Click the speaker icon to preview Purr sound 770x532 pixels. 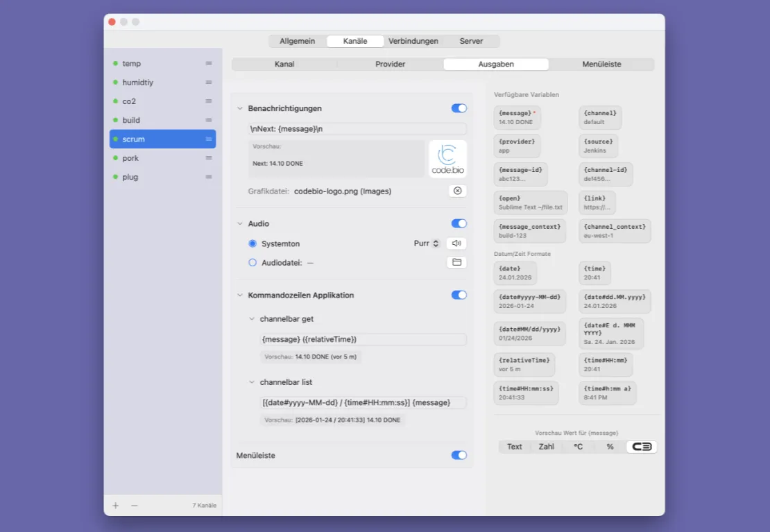[x=457, y=243]
